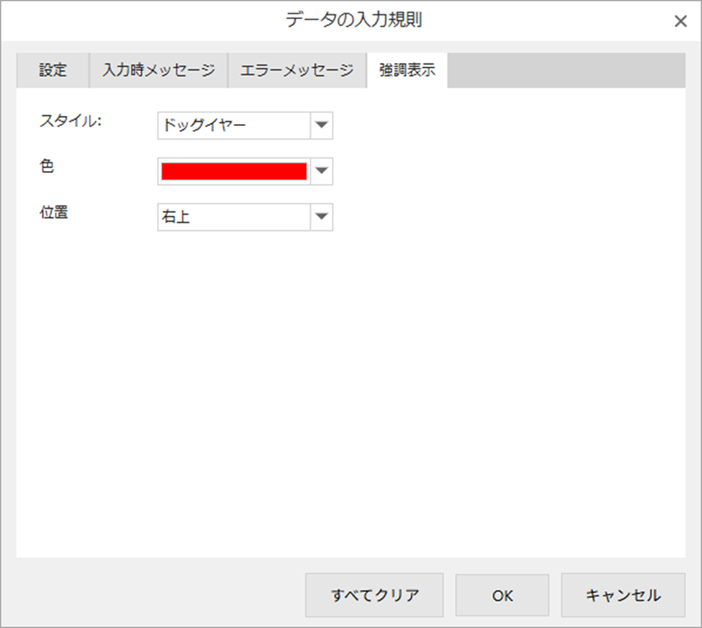Image resolution: width=702 pixels, height=628 pixels.
Task: Click the red color swatch
Action: pos(234,171)
